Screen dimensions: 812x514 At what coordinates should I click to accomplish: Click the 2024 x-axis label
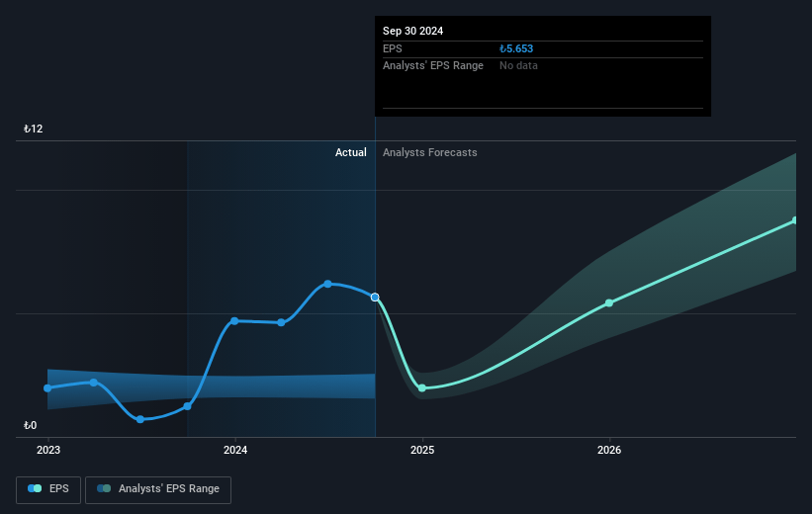click(235, 451)
